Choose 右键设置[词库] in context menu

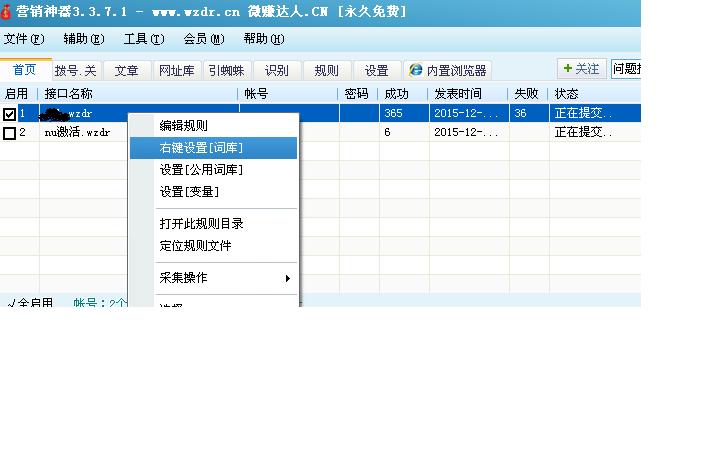click(201, 148)
